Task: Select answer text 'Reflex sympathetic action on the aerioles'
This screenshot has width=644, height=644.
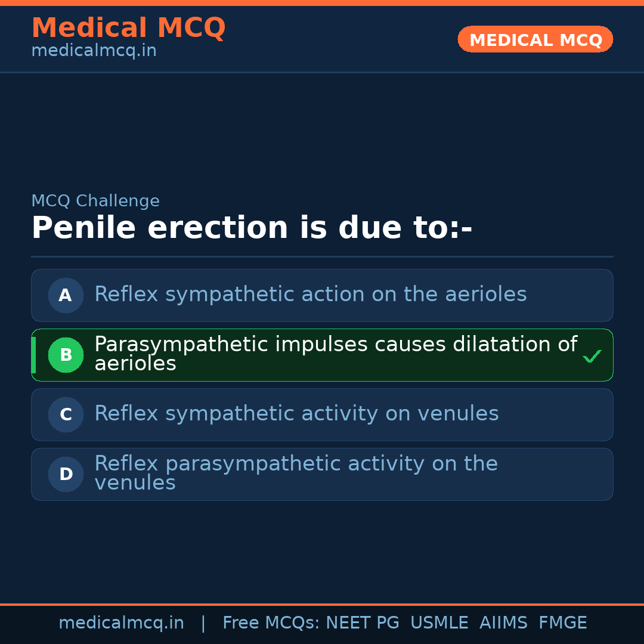Action: pyautogui.click(x=310, y=295)
